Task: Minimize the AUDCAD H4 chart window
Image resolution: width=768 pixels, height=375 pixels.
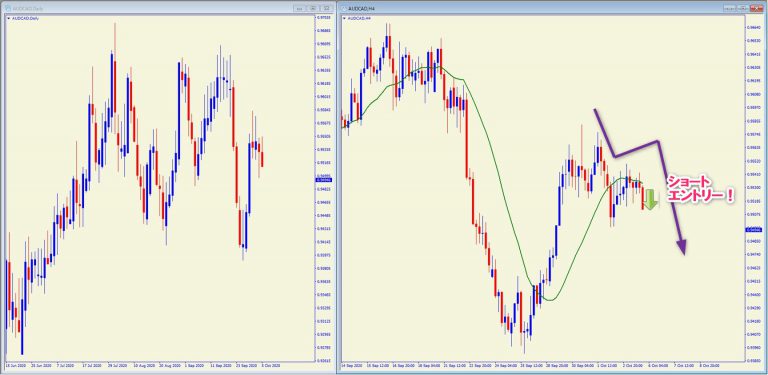Action: click(x=731, y=8)
